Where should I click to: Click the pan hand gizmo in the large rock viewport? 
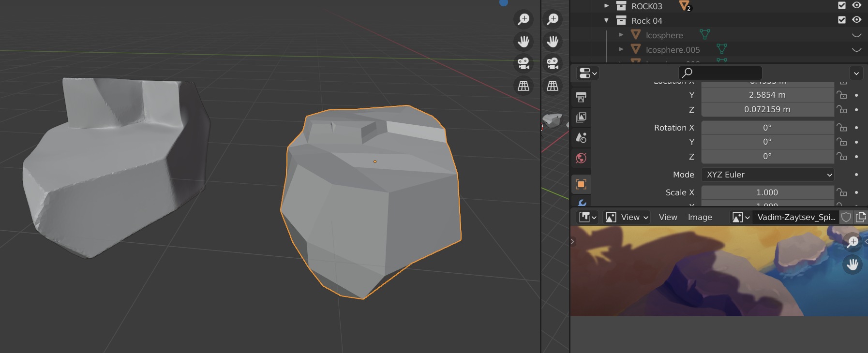click(x=524, y=42)
